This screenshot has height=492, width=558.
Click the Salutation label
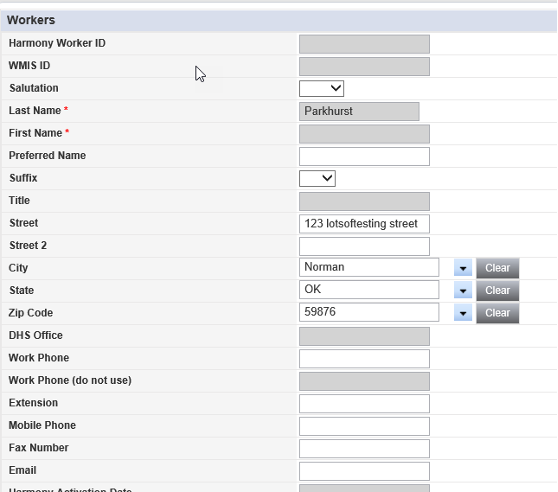(x=34, y=88)
